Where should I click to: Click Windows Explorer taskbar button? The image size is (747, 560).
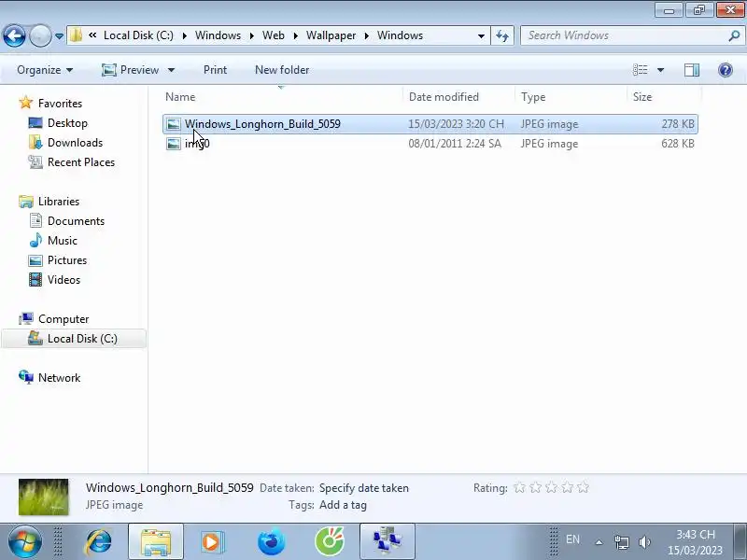pyautogui.click(x=155, y=541)
